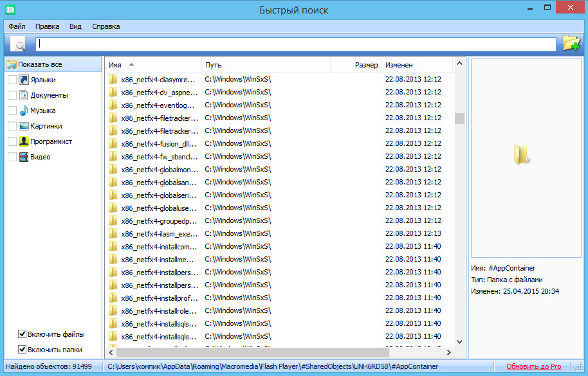The width and height of the screenshot is (588, 376).
Task: Check the Документы filter checkbox
Action: click(x=12, y=95)
